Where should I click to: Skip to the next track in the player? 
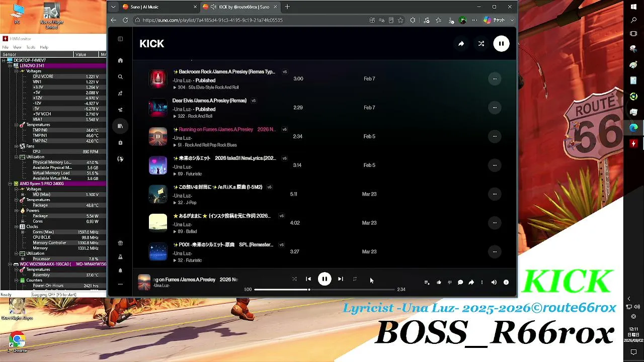point(341,279)
